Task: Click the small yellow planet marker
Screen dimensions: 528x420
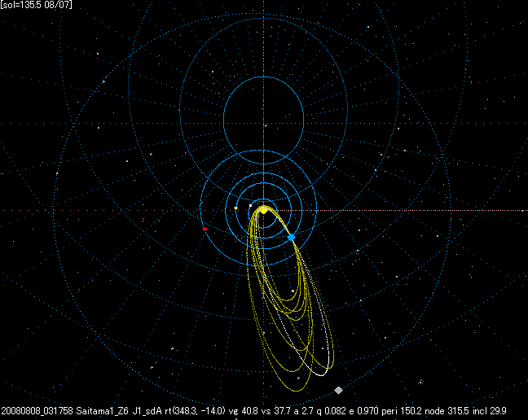Action: point(235,208)
